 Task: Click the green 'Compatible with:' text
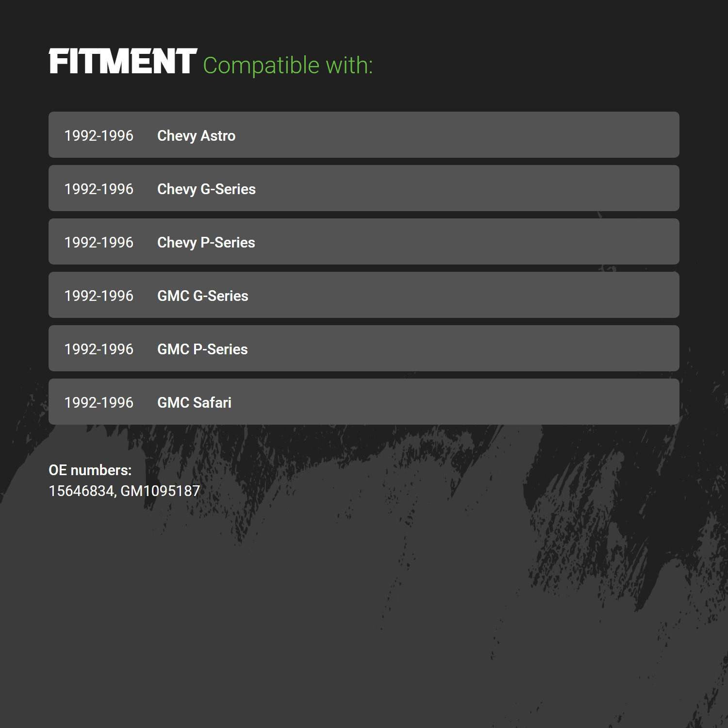pyautogui.click(x=288, y=66)
